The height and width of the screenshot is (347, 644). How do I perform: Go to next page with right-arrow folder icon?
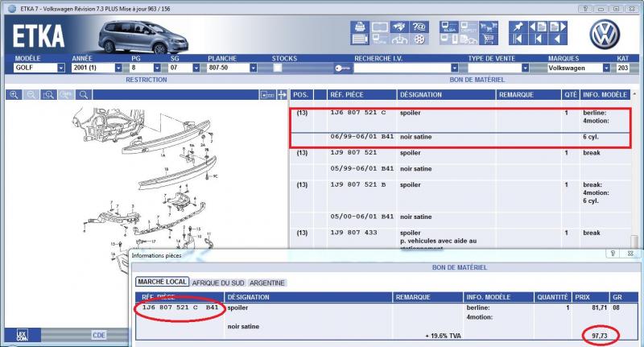[558, 27]
